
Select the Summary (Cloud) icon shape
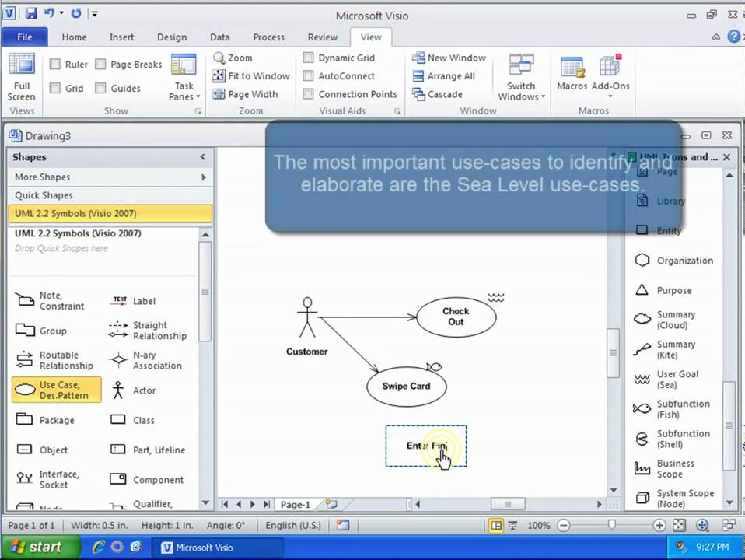tap(664, 320)
